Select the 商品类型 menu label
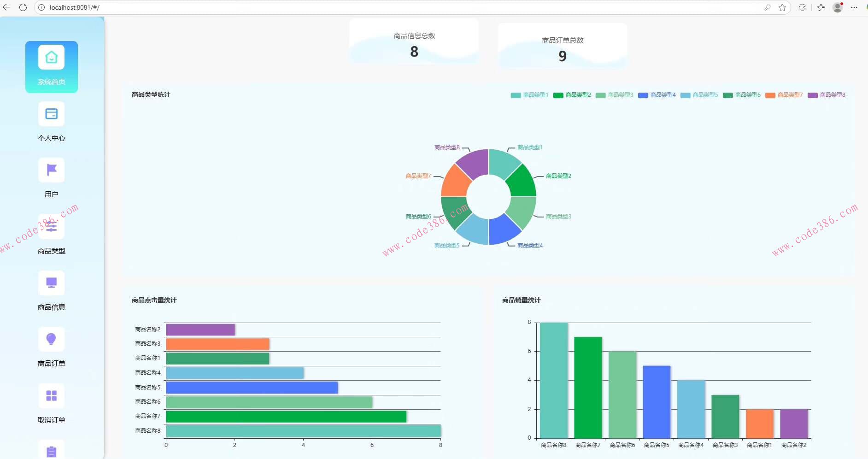 [52, 251]
